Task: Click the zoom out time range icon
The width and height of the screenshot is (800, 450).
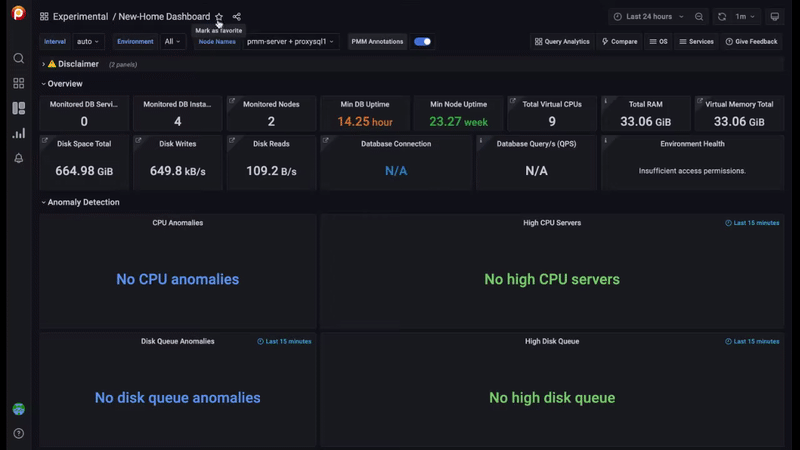Action: click(699, 17)
